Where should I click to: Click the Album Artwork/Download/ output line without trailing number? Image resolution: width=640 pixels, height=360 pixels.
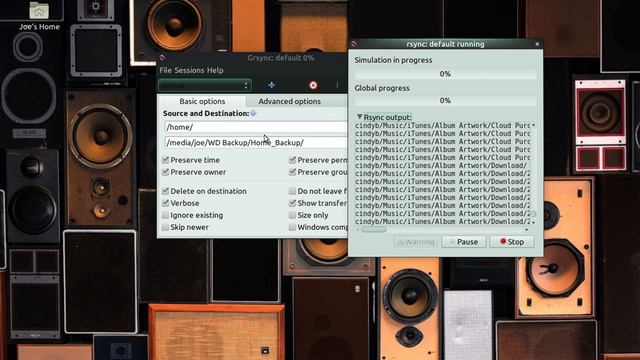[442, 165]
